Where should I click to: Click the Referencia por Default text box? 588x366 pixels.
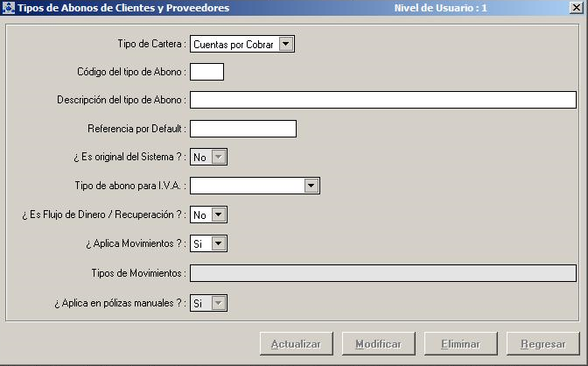243,129
